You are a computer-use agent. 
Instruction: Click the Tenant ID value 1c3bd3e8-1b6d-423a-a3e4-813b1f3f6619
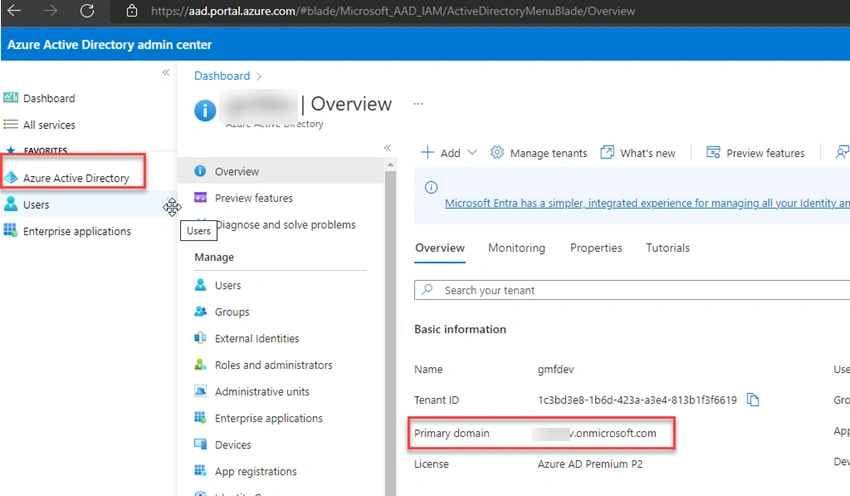tap(637, 400)
